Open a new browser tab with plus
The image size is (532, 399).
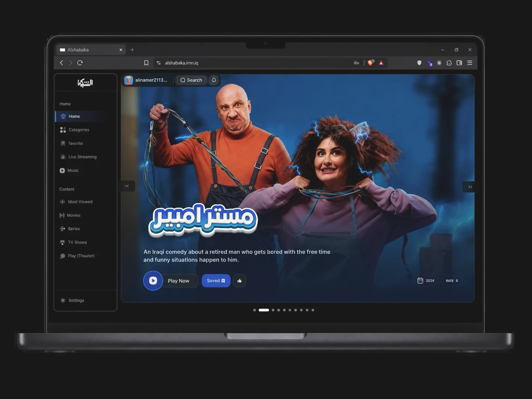tap(132, 50)
